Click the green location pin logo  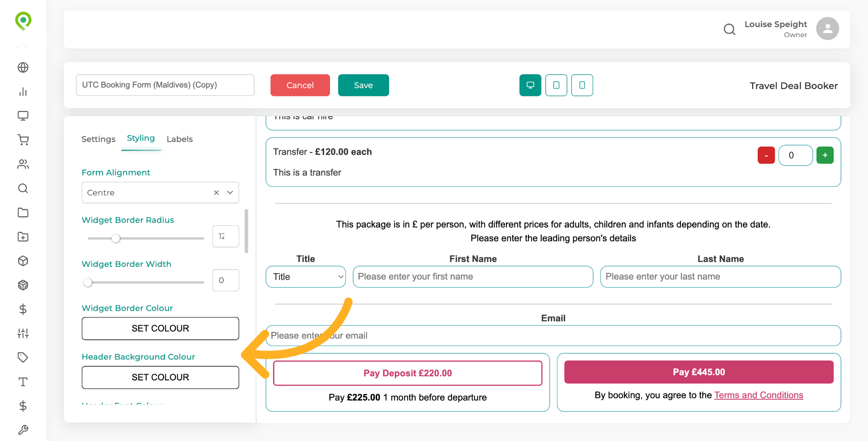click(x=23, y=21)
